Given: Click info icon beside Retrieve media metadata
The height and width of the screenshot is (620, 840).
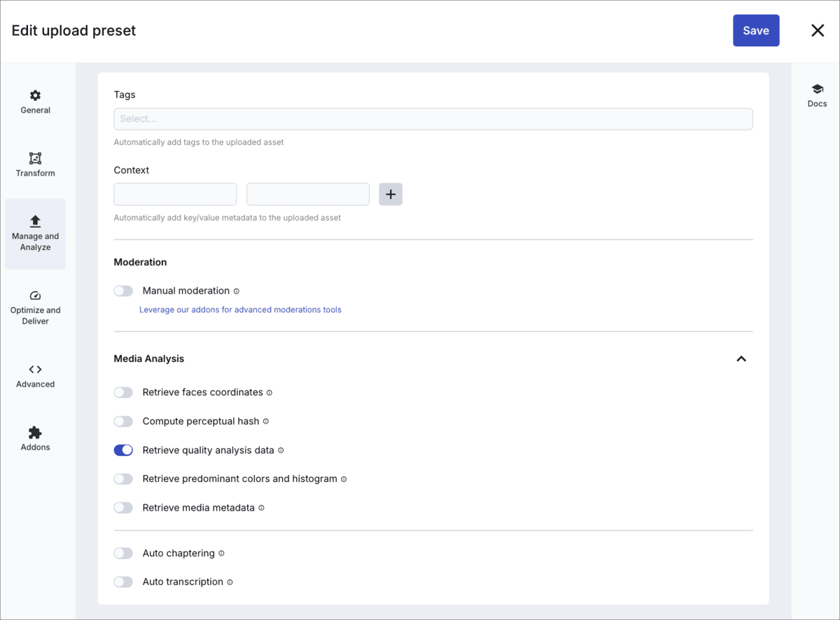Looking at the screenshot, I should [x=261, y=508].
